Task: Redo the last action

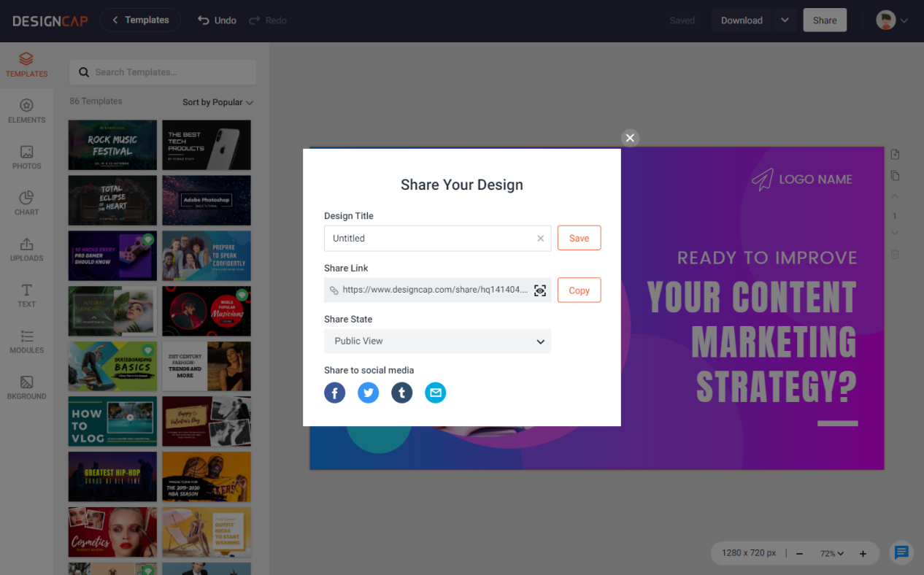Action: tap(268, 20)
